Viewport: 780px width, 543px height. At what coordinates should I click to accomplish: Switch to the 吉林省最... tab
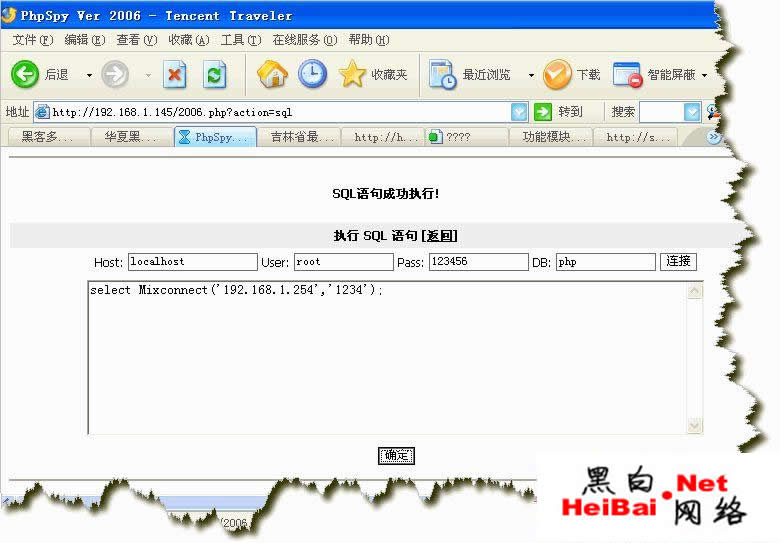(299, 137)
